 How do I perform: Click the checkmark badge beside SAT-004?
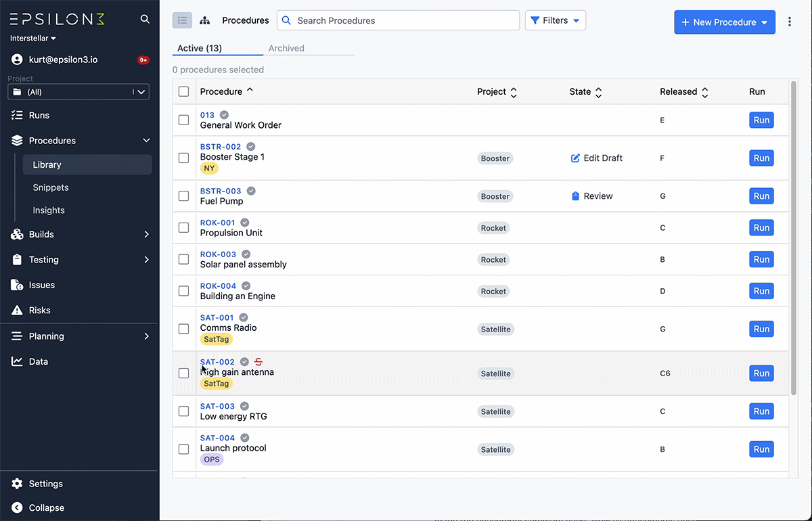(245, 438)
